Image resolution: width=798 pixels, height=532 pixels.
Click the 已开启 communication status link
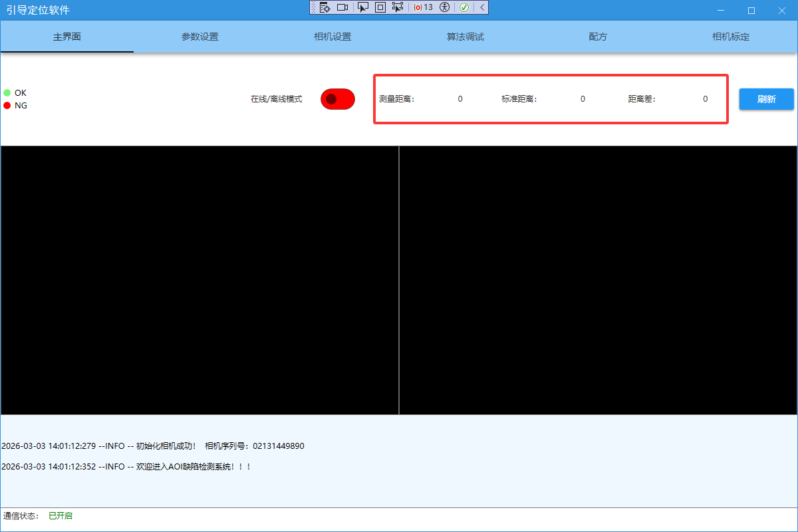tap(60, 515)
